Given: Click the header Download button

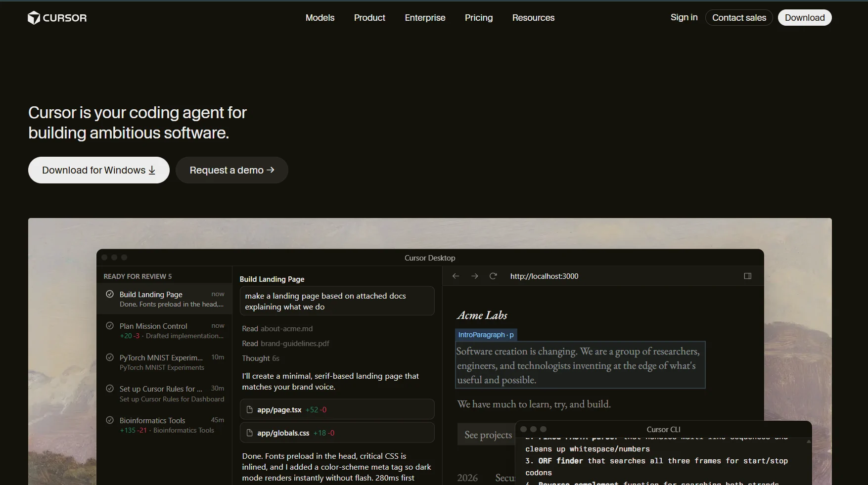Looking at the screenshot, I should pyautogui.click(x=805, y=18).
